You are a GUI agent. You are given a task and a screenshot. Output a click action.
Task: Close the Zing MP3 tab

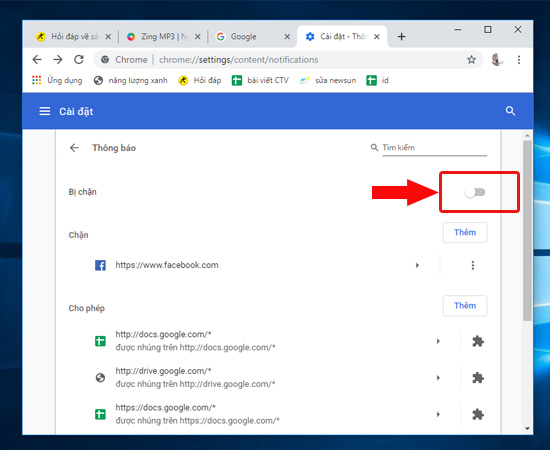[198, 36]
